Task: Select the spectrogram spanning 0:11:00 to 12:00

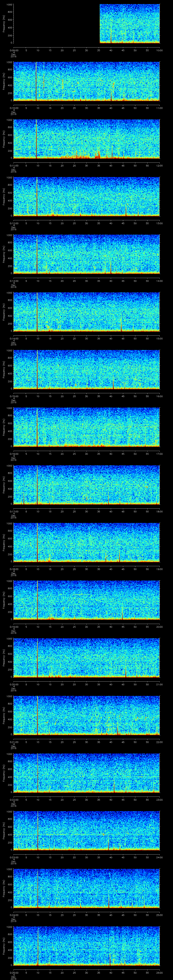Action: [86, 139]
